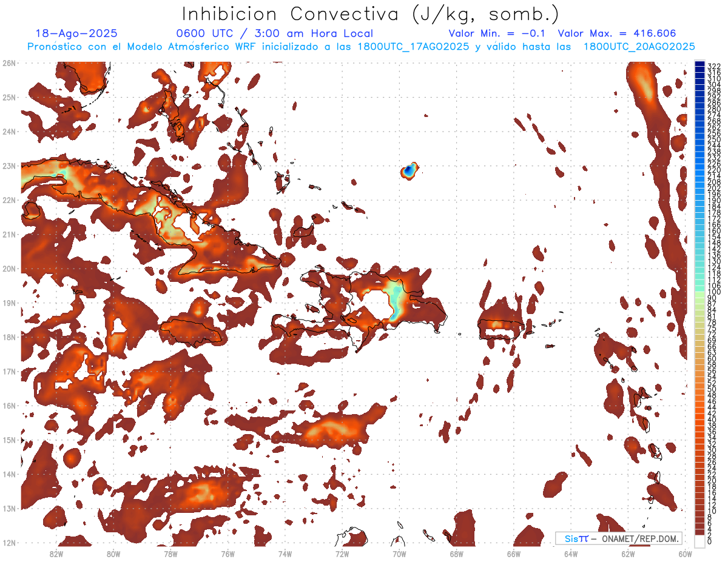Click the 40 value on the color scale
Viewport: 728px width, 562px height.
(x=712, y=420)
